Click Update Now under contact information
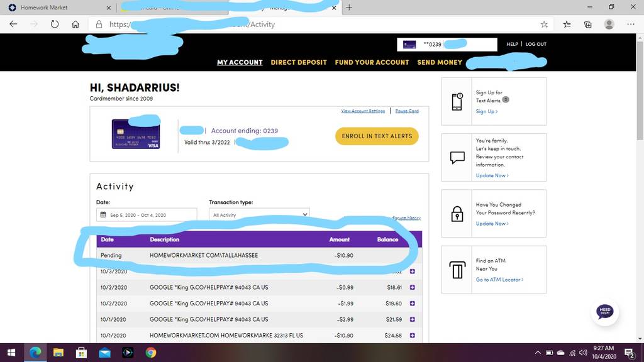This screenshot has height=362, width=644. point(492,175)
